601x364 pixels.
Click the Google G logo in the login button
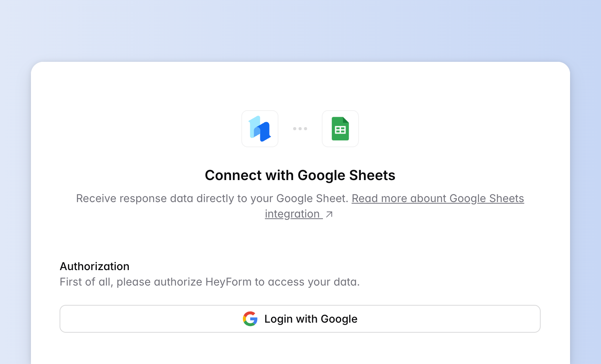pos(250,319)
